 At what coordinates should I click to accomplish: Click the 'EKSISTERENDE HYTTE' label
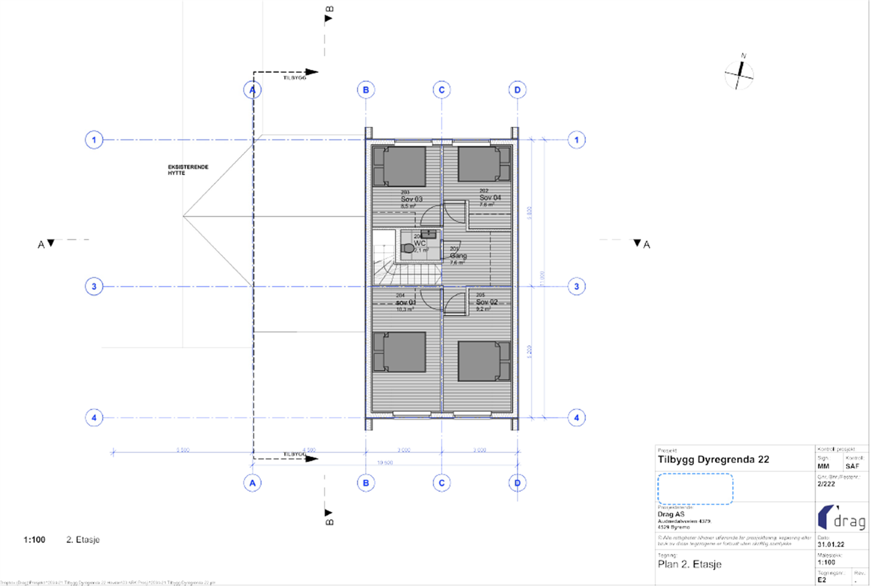188,170
